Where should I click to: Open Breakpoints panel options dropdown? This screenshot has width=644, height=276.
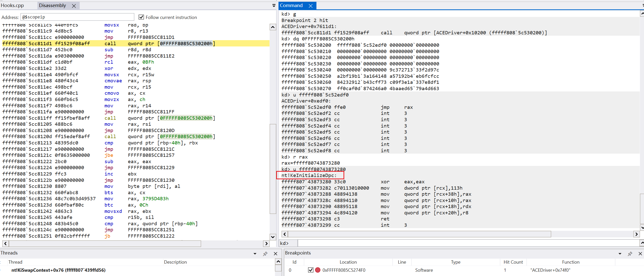[x=620, y=254]
